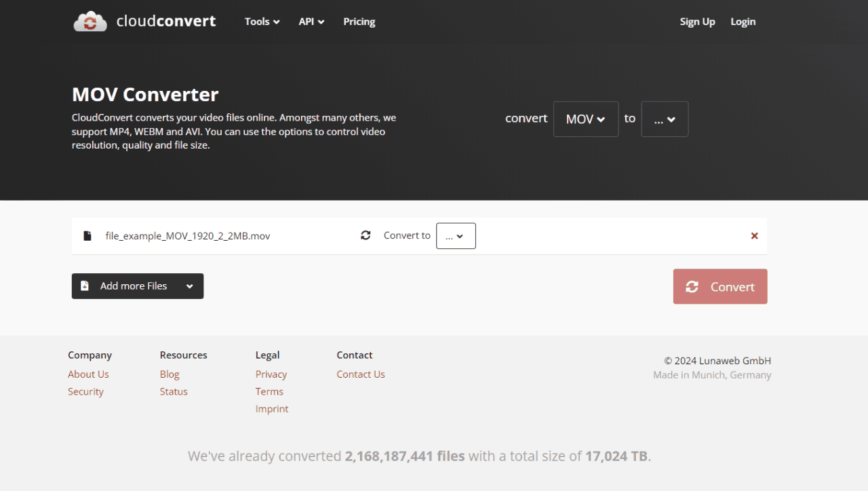This screenshot has width=868, height=491.
Task: Open the Tools menu
Action: tap(262, 22)
